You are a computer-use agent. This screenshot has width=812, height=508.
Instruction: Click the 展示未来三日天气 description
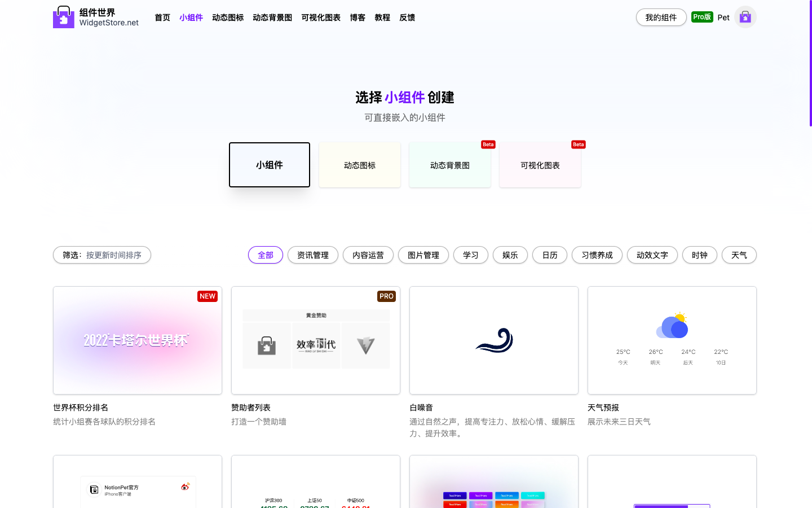[619, 422]
